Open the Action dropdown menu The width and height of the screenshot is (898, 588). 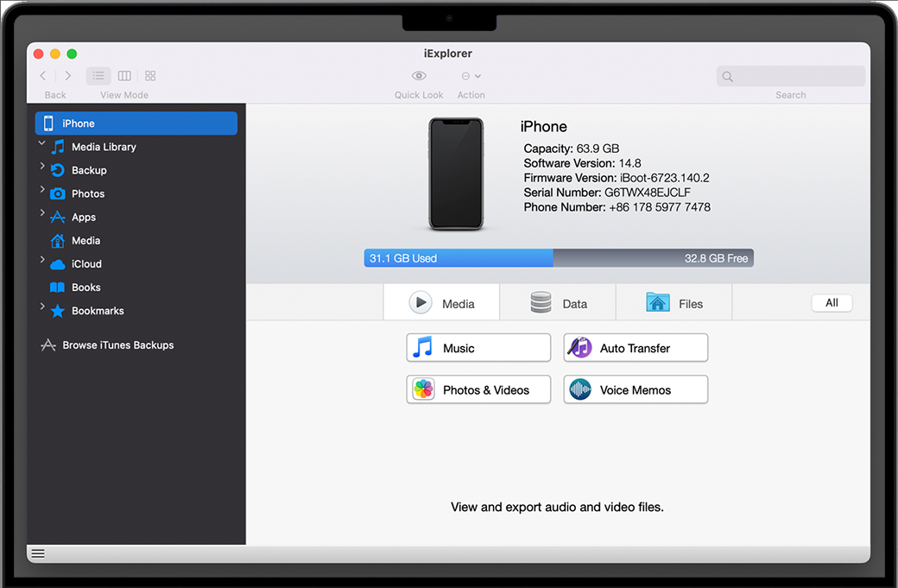coord(471,76)
